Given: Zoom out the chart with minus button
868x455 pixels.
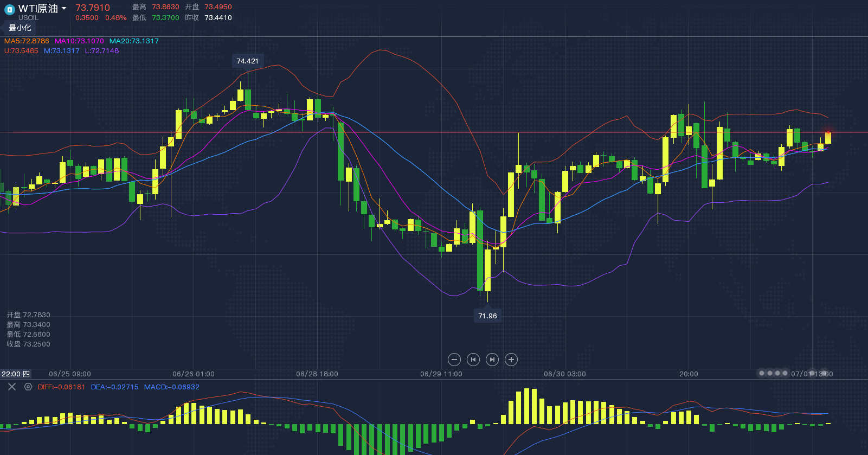Looking at the screenshot, I should [454, 360].
